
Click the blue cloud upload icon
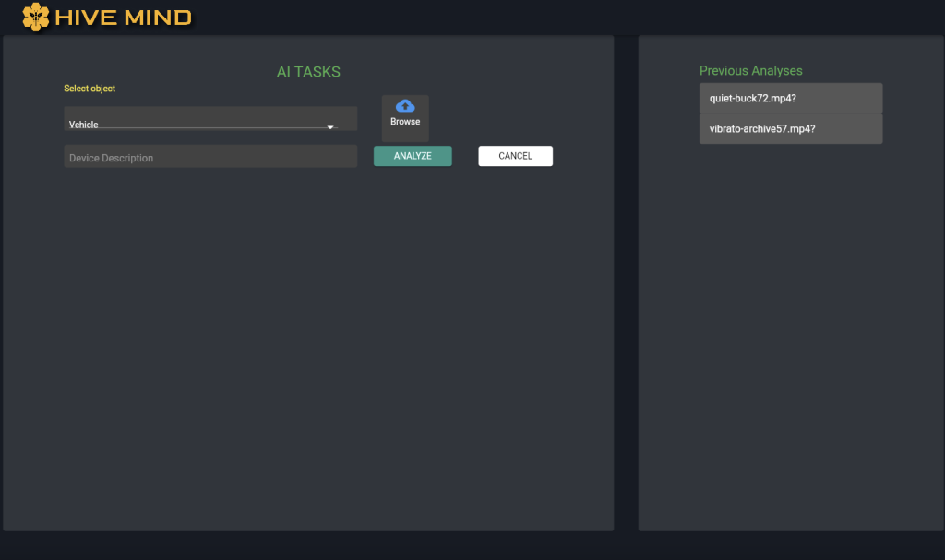pos(405,106)
